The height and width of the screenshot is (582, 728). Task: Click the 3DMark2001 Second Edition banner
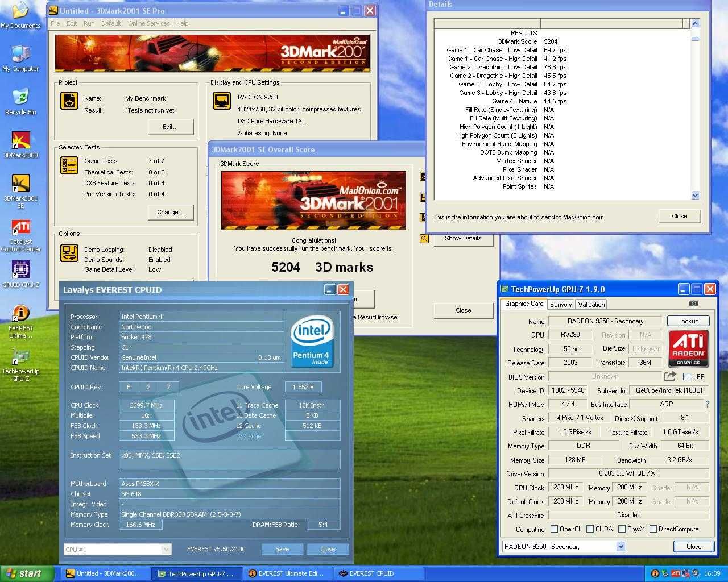212,53
